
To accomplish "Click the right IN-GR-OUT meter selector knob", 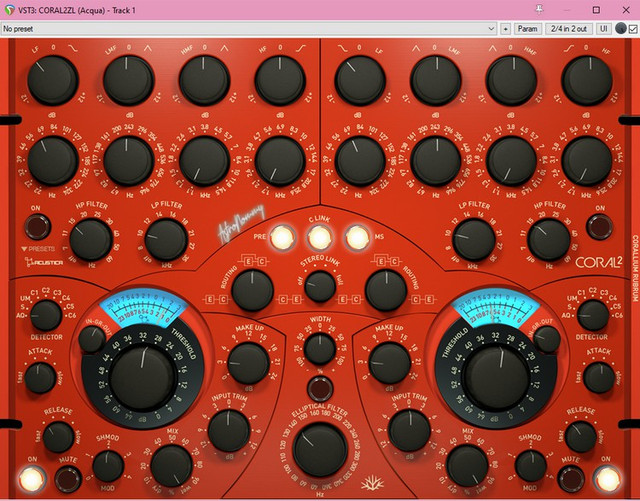I will [x=547, y=339].
